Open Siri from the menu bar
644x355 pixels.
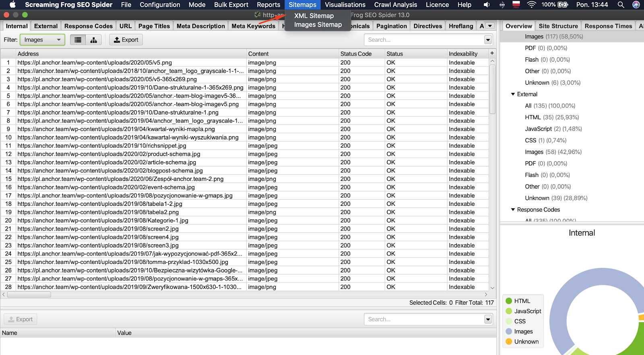636,5
